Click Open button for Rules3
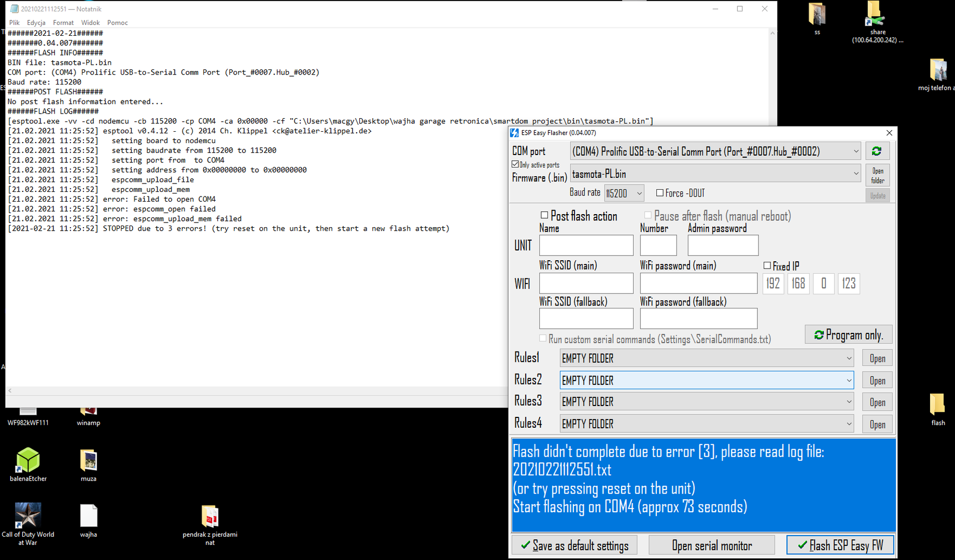Viewport: 955px width, 560px height. pos(877,402)
